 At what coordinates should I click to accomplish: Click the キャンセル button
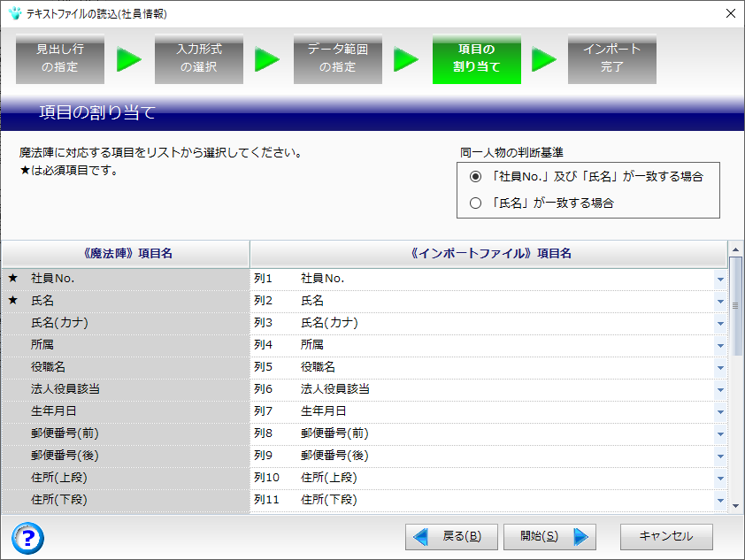pyautogui.click(x=666, y=537)
